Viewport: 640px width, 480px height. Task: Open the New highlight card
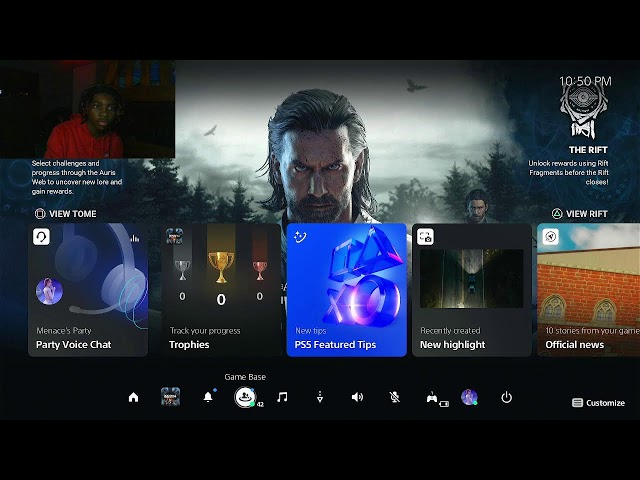472,290
